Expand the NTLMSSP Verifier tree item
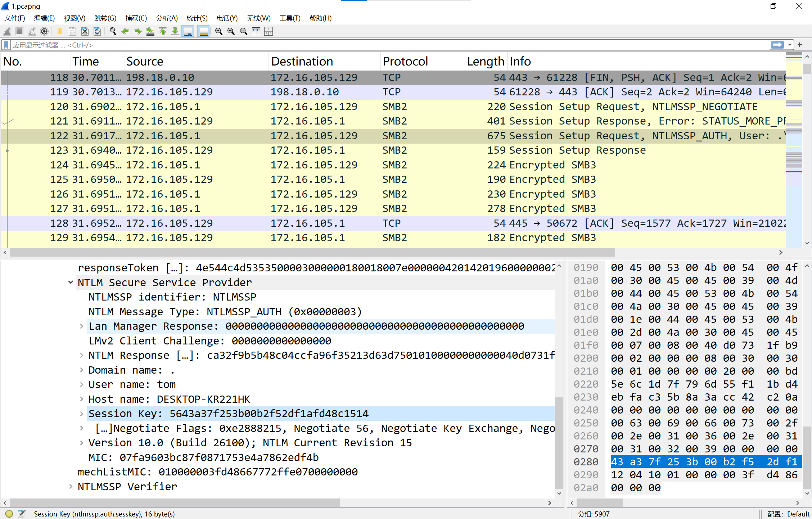The width and height of the screenshot is (812, 519). click(71, 487)
